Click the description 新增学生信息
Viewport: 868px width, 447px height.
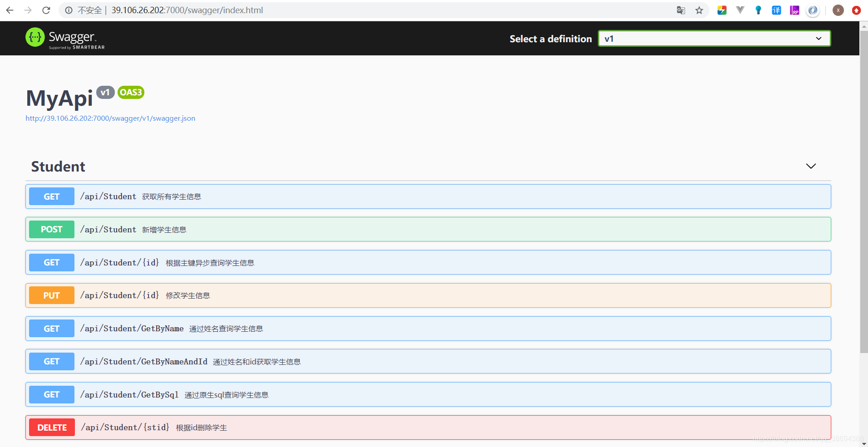(164, 230)
